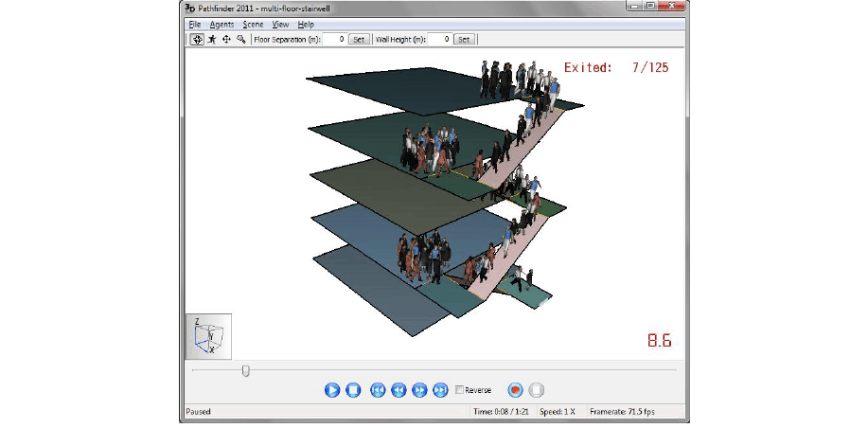The image size is (868, 428).
Task: Click Set next to Floor Separation
Action: 359,40
